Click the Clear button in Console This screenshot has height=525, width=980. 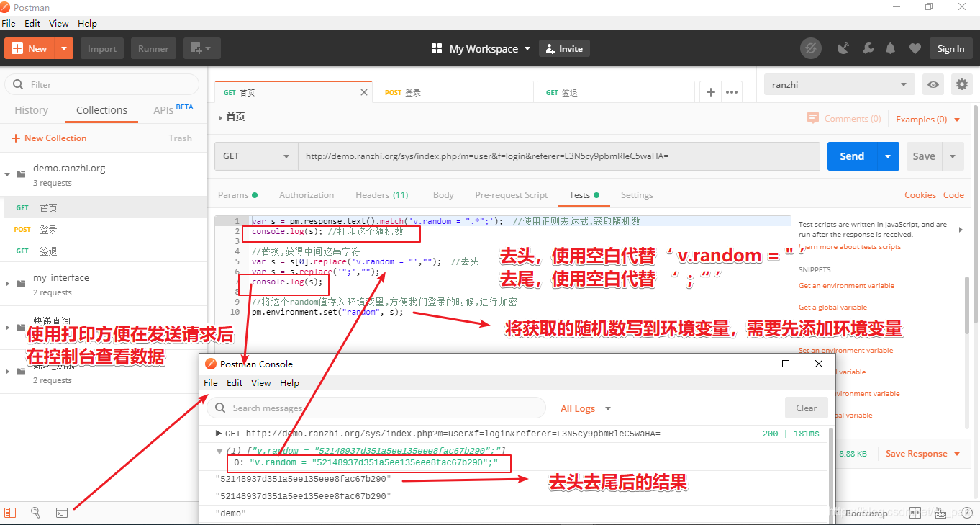(x=806, y=408)
